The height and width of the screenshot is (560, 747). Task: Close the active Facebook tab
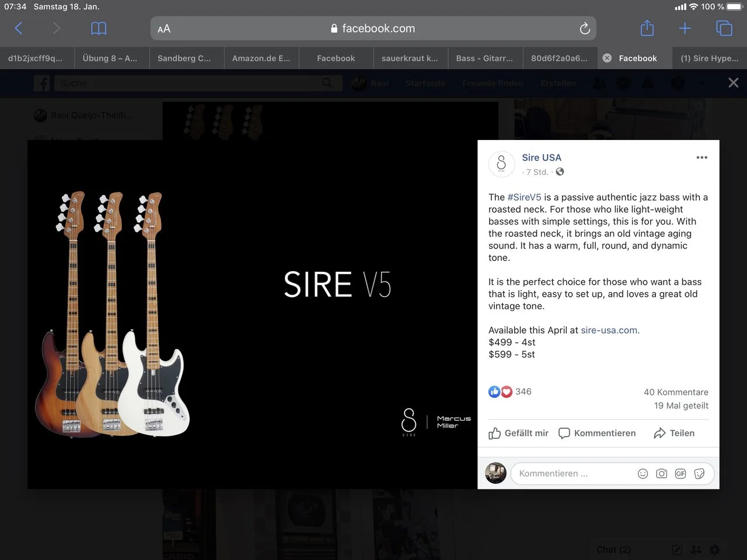tap(607, 58)
